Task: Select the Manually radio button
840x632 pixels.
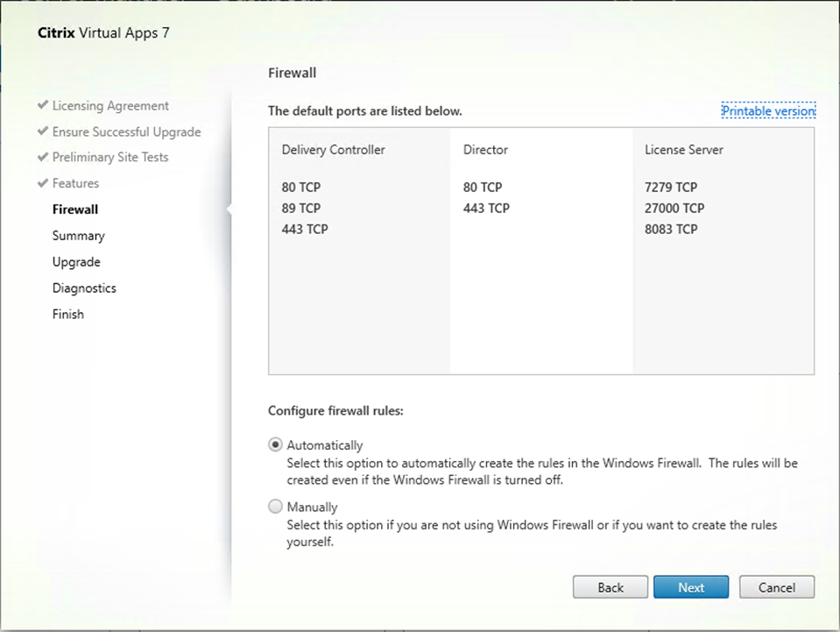Action: pos(275,507)
